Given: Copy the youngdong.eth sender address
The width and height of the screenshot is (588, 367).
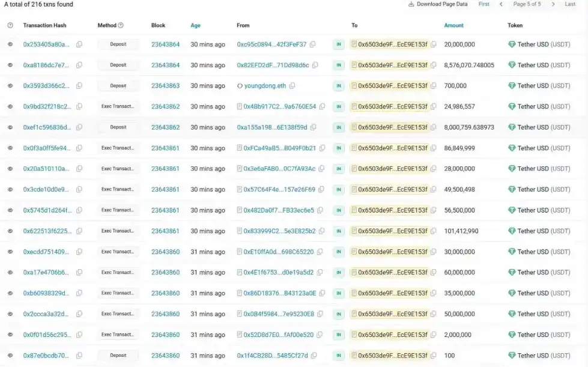Looking at the screenshot, I should point(292,86).
